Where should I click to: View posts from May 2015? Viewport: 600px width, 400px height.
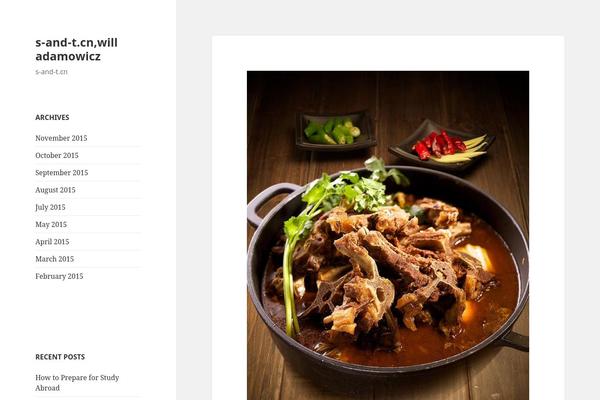(x=51, y=224)
